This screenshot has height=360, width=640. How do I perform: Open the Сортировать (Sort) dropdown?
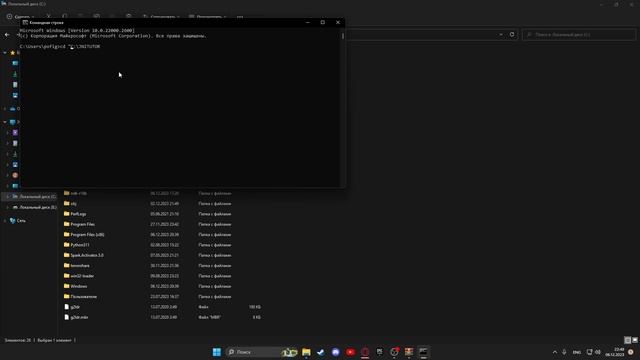161,17
